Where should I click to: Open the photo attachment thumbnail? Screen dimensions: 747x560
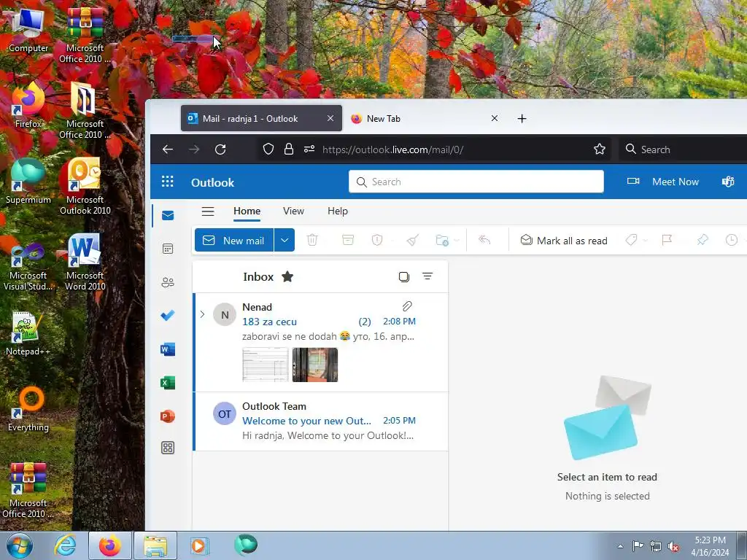[x=315, y=365]
